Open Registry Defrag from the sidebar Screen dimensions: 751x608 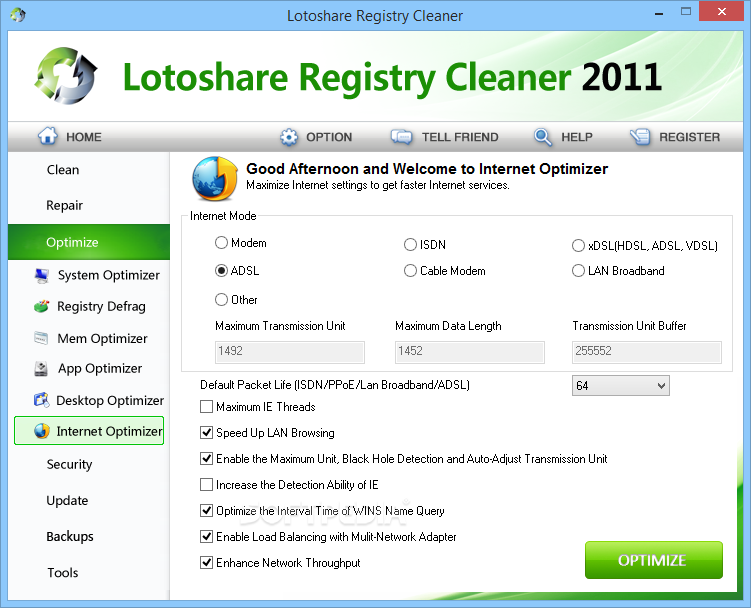[101, 306]
